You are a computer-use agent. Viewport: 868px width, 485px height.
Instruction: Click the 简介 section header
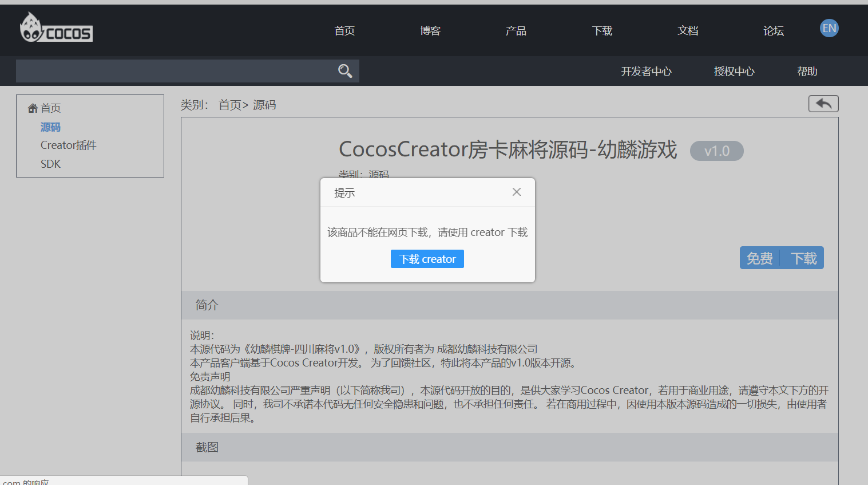coord(510,305)
